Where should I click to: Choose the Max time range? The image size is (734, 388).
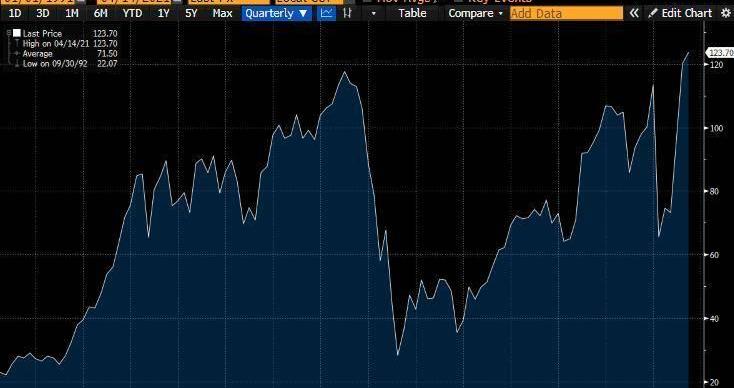[222, 13]
